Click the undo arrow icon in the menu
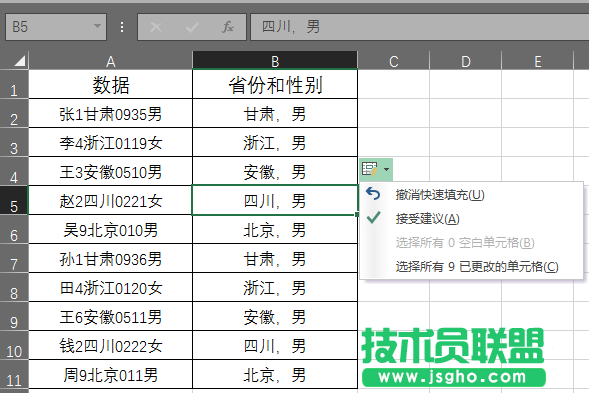This screenshot has height=393, width=589. pos(373,194)
